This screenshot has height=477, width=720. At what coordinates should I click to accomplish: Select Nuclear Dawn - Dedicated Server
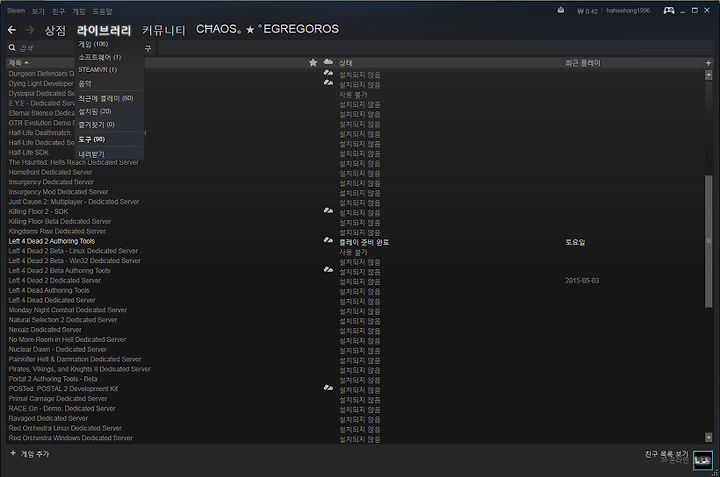click(57, 349)
